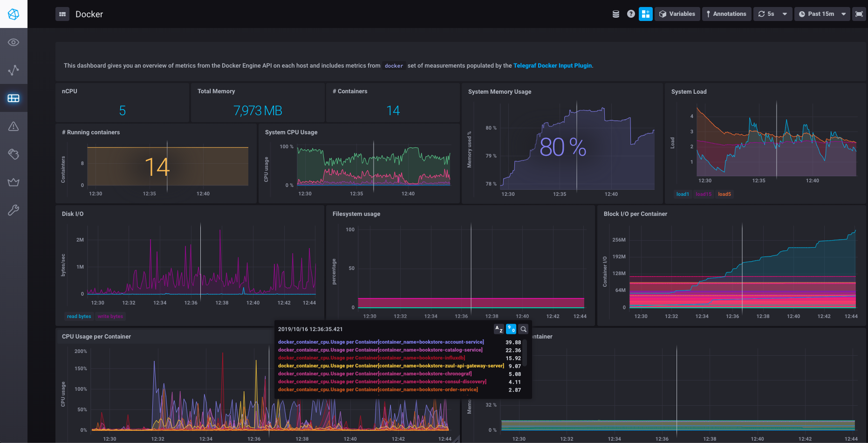The width and height of the screenshot is (868, 443).
Task: Click Total Memory cell header
Action: pos(216,91)
